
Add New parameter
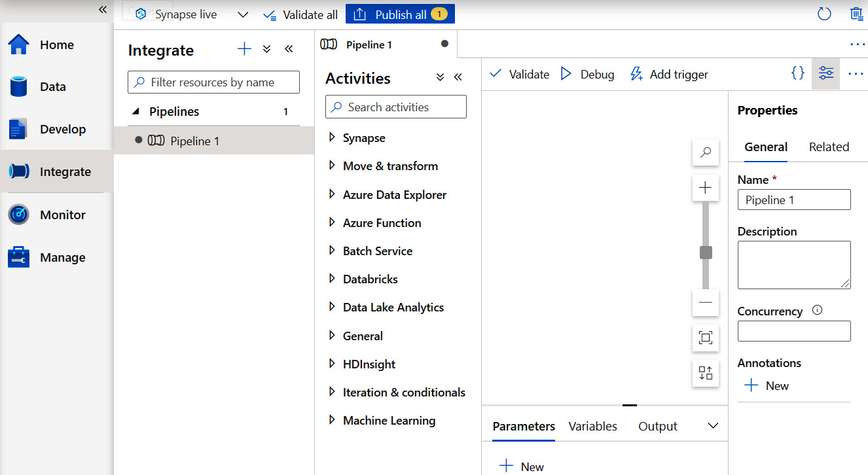point(522,466)
